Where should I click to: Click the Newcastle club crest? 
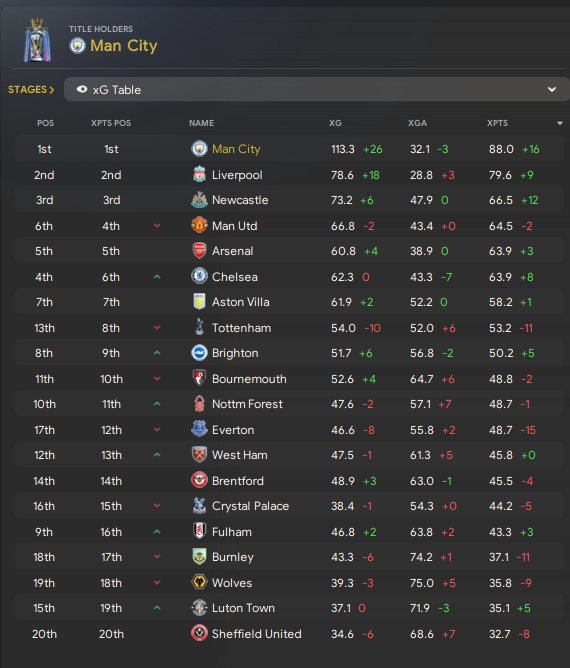199,200
